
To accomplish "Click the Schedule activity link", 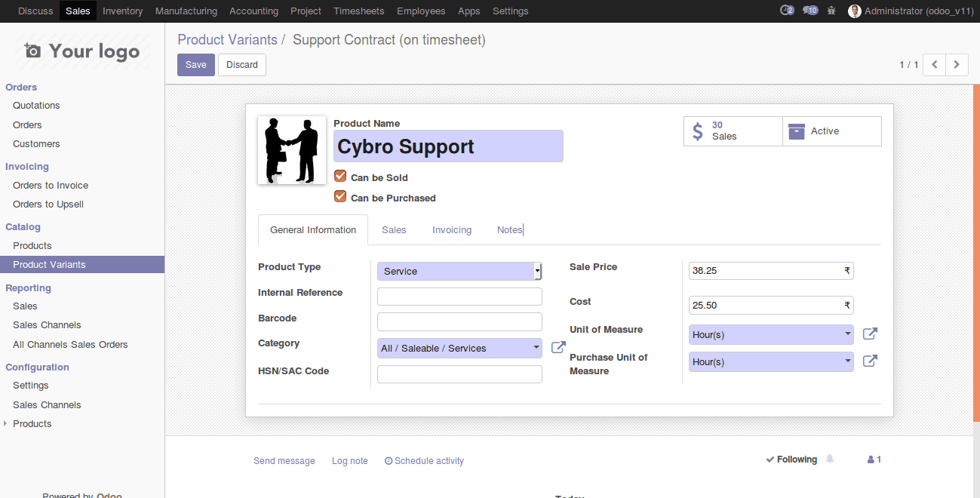I will click(424, 461).
